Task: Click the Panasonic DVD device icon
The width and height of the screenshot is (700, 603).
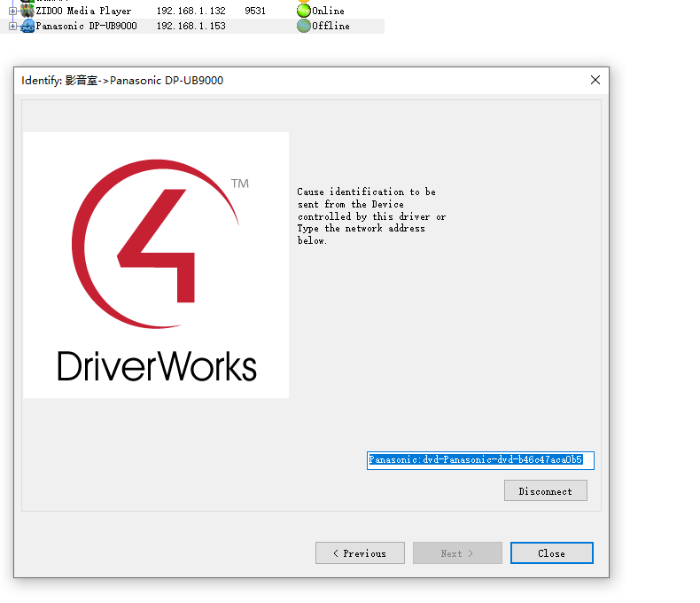Action: tap(27, 26)
